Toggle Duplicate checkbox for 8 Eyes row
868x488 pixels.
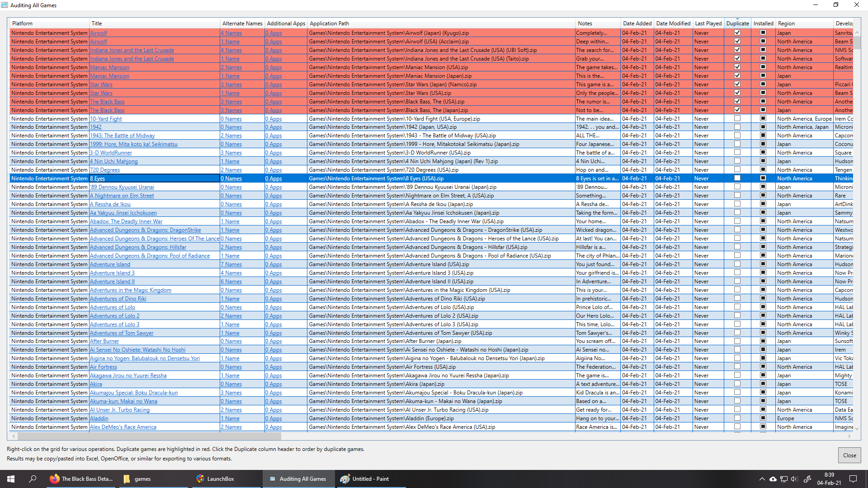[x=737, y=178]
